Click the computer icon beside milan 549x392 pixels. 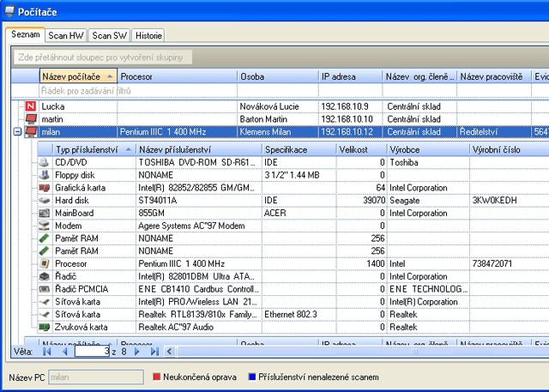31,132
